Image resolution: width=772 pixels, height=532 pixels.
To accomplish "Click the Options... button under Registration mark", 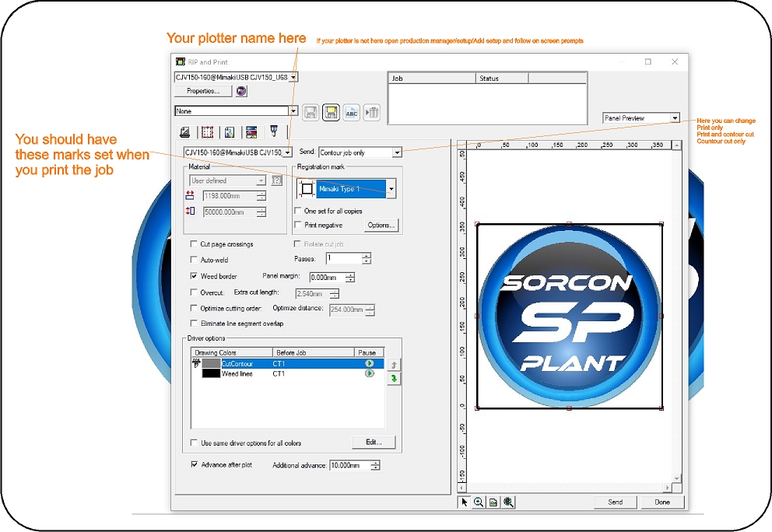I will point(381,226).
